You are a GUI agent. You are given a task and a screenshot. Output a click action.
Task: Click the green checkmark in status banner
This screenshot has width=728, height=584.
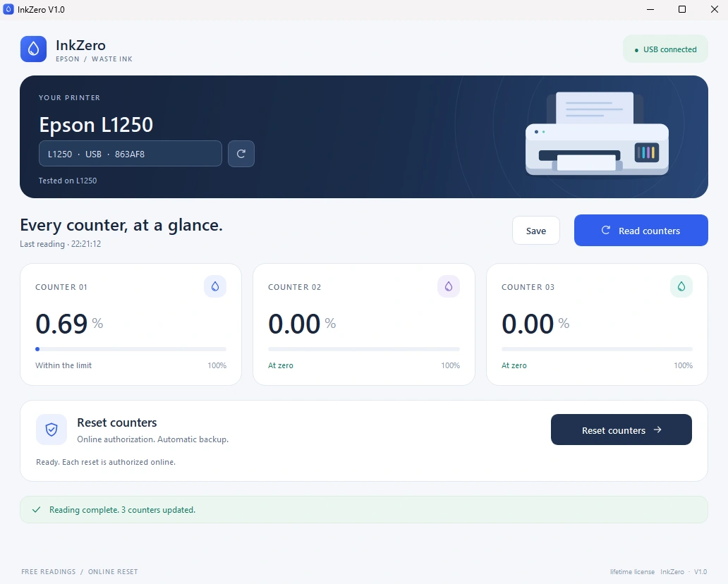pos(36,510)
